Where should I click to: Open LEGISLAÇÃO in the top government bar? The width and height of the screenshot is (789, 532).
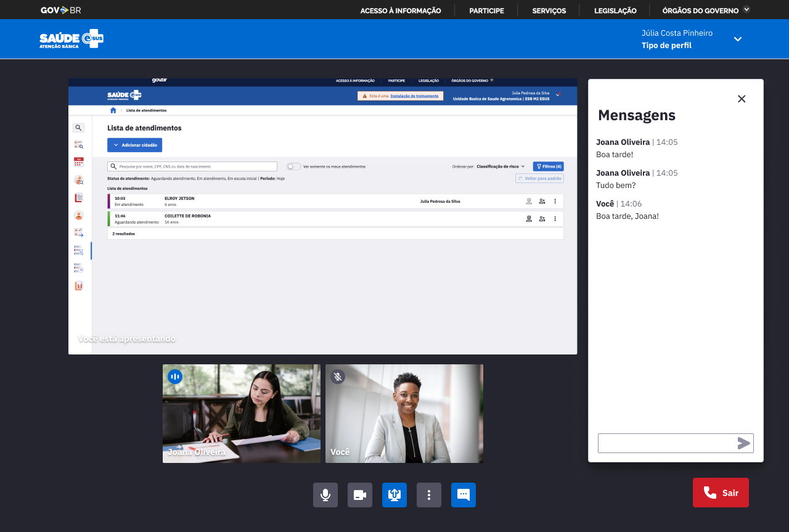click(x=615, y=10)
